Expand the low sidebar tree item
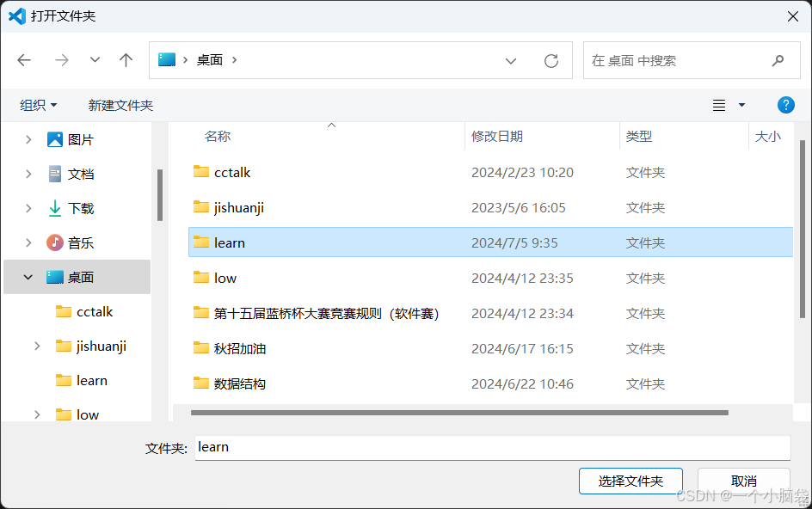 [x=36, y=414]
